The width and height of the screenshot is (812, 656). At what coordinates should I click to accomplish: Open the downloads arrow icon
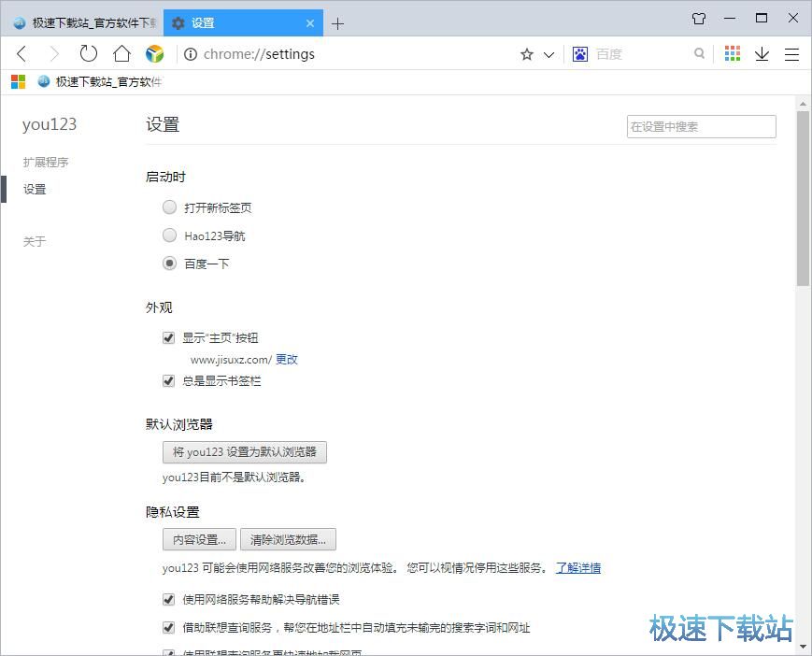(762, 54)
